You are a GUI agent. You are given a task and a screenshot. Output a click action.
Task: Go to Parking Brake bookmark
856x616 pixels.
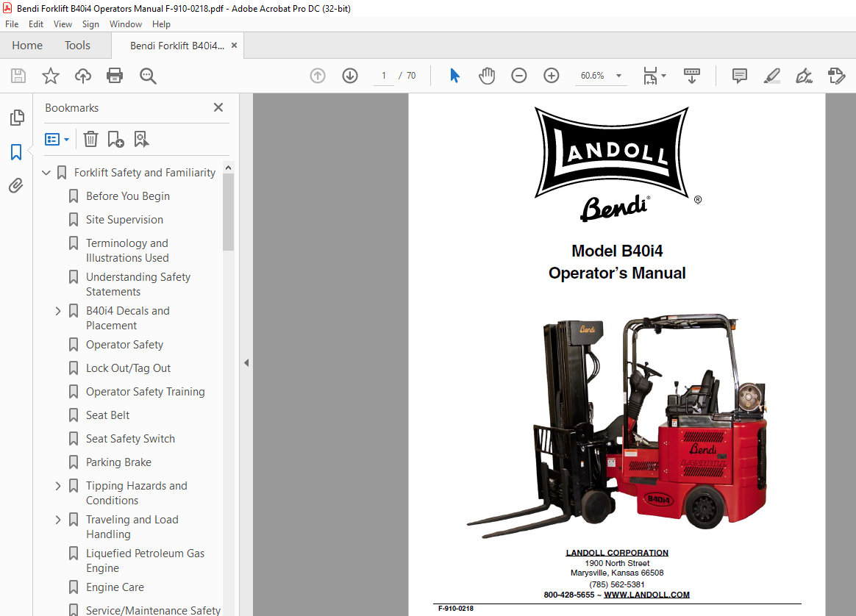pyautogui.click(x=118, y=462)
